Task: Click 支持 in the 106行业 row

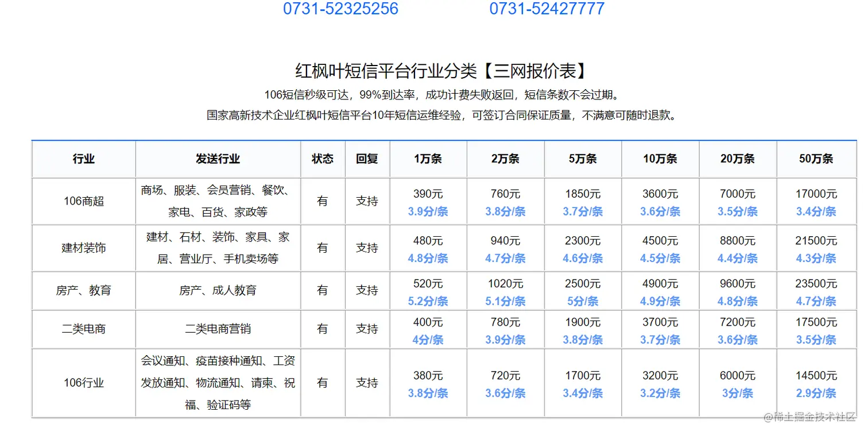Action: (367, 383)
